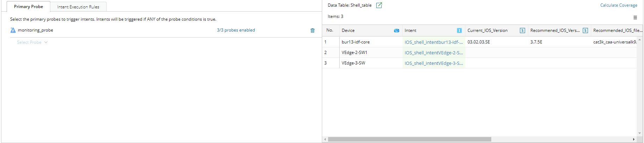Screen dimensions: 644x143
Task: Switch to Intent Execution Rules tab
Action: click(78, 7)
